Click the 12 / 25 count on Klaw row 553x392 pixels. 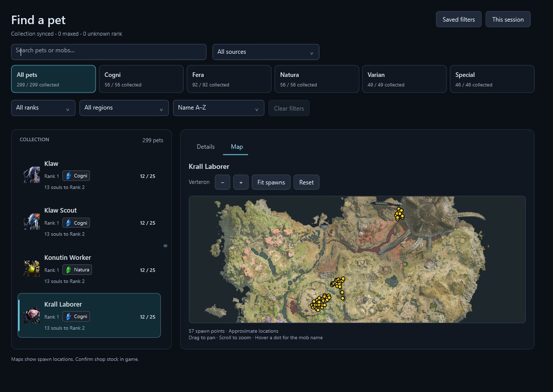click(147, 176)
